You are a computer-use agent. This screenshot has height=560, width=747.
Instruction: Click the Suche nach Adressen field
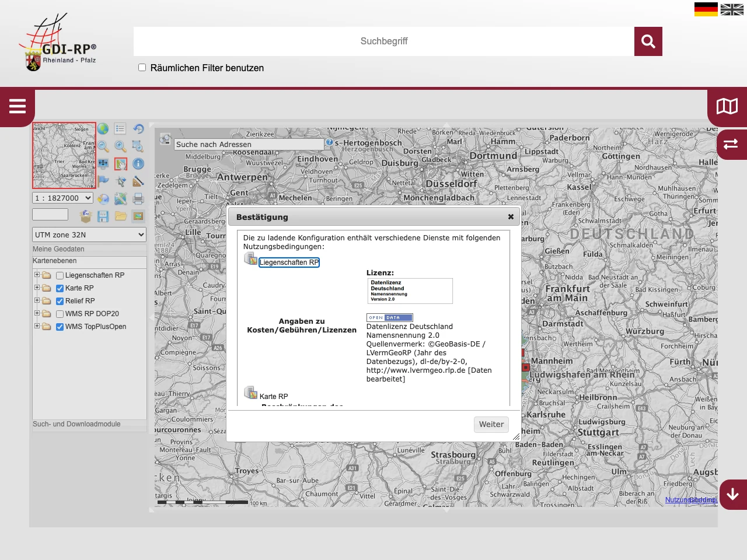pos(249,144)
